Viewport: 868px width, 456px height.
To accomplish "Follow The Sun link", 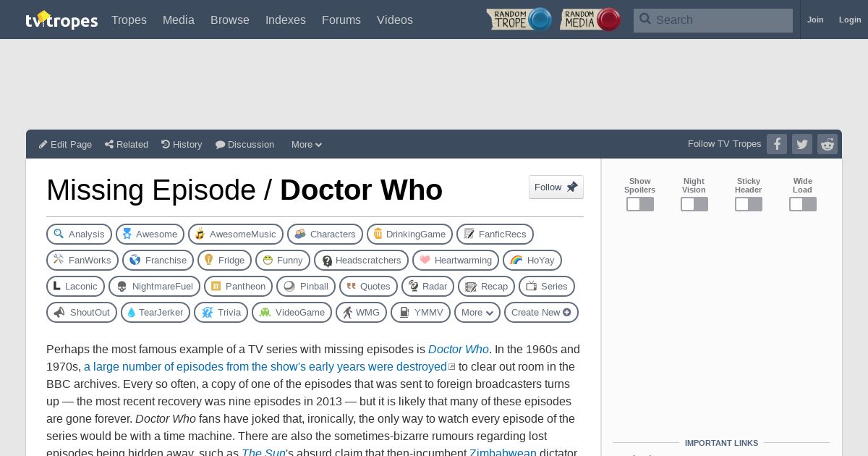I will (263, 453).
